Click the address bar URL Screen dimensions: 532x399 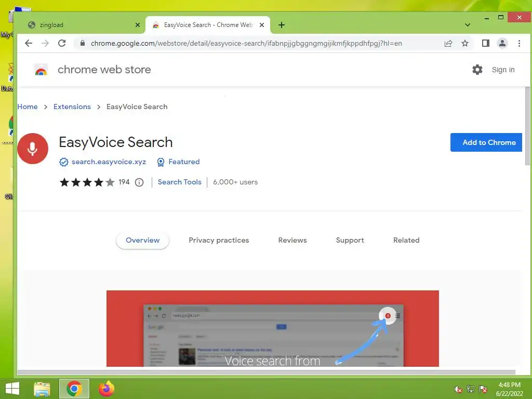(246, 43)
